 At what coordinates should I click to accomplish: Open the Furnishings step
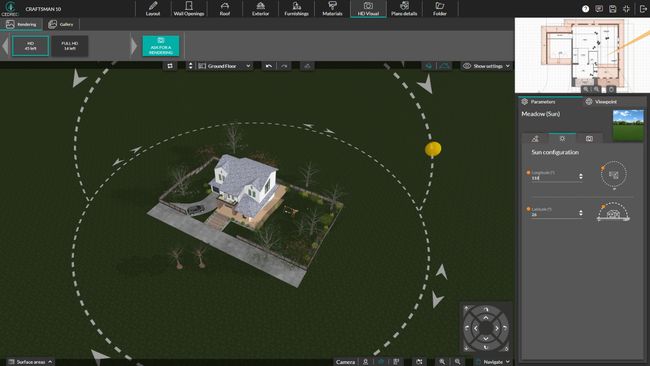tap(296, 9)
